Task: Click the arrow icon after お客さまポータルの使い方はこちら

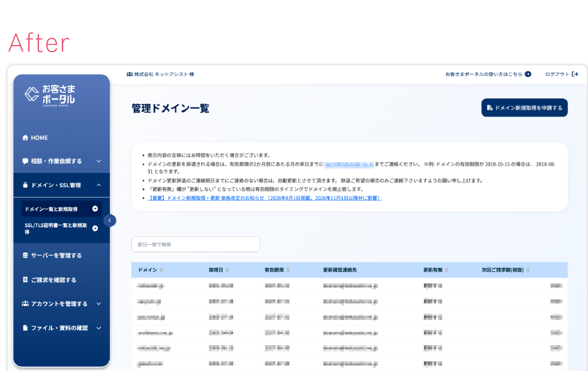Action: point(528,74)
